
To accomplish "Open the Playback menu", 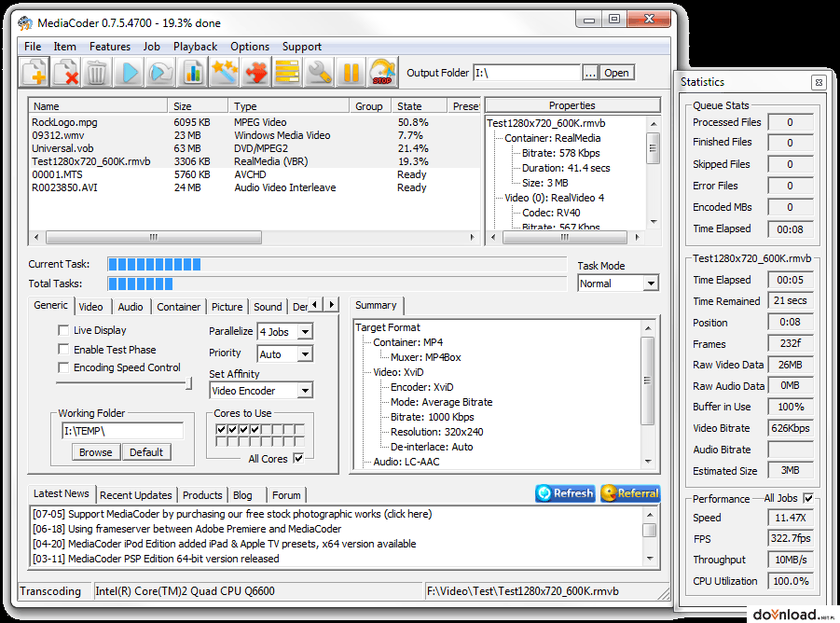I will [x=195, y=47].
